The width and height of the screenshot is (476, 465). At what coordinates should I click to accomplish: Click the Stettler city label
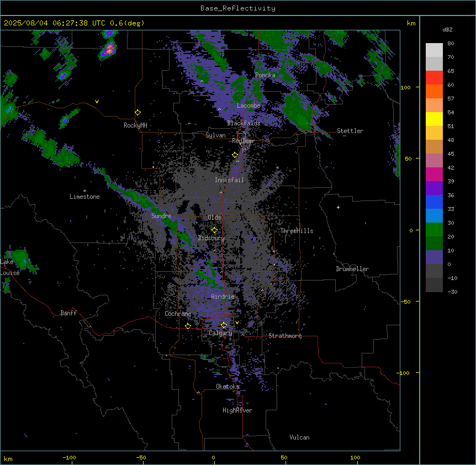point(350,131)
